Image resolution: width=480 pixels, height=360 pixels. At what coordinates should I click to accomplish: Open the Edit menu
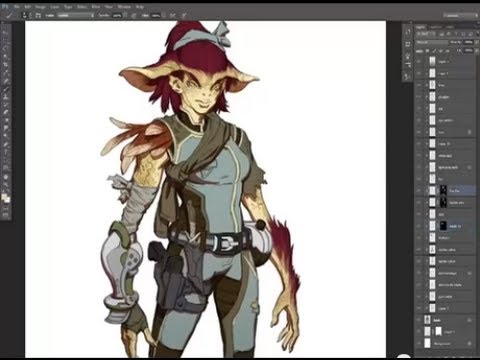click(28, 6)
